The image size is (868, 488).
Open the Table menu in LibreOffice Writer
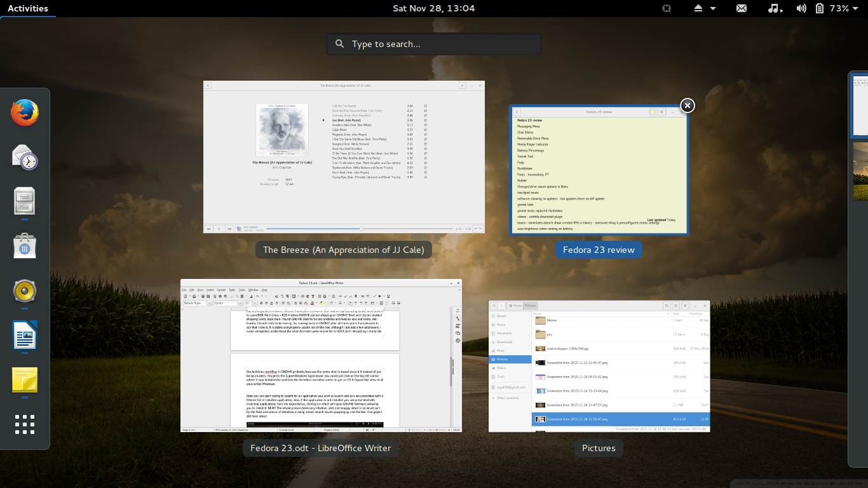(232, 290)
